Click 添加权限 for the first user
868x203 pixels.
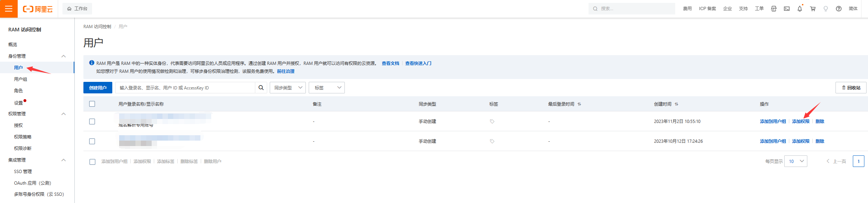click(800, 122)
